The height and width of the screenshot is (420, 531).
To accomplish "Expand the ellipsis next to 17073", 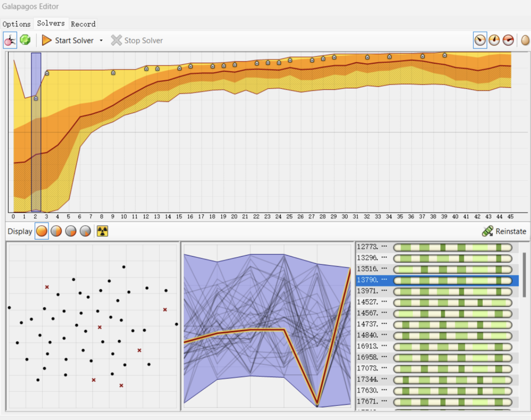I will click(384, 368).
